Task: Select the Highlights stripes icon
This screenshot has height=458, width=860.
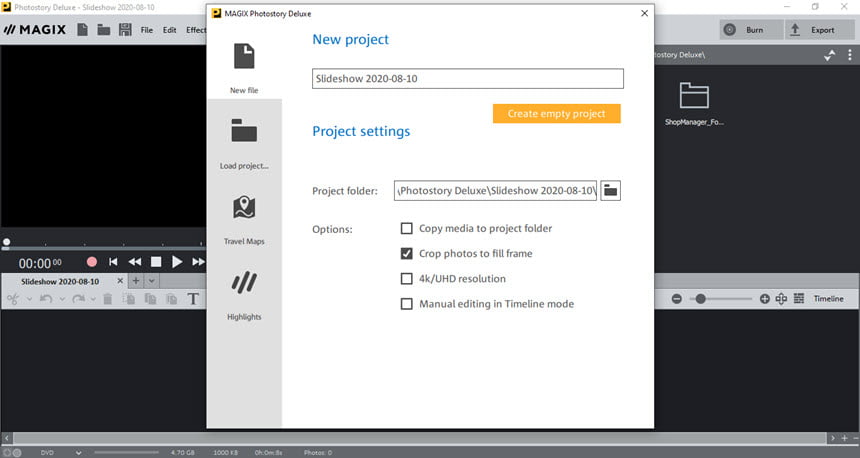Action: (244, 283)
